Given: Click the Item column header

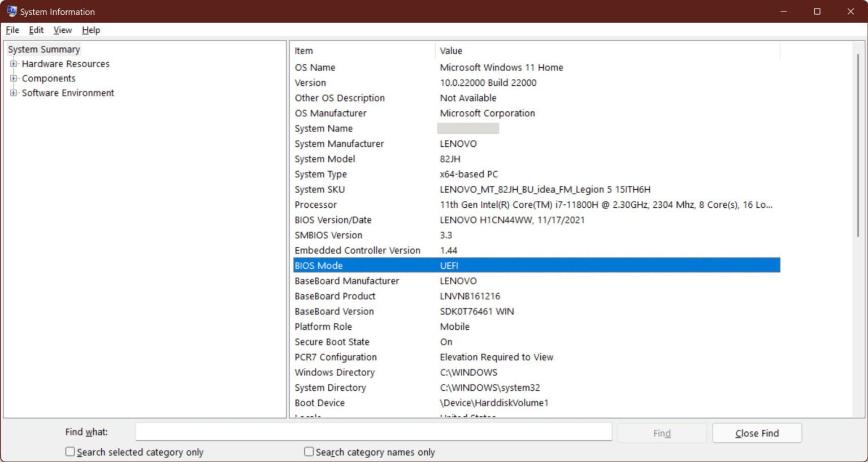Looking at the screenshot, I should coord(304,50).
